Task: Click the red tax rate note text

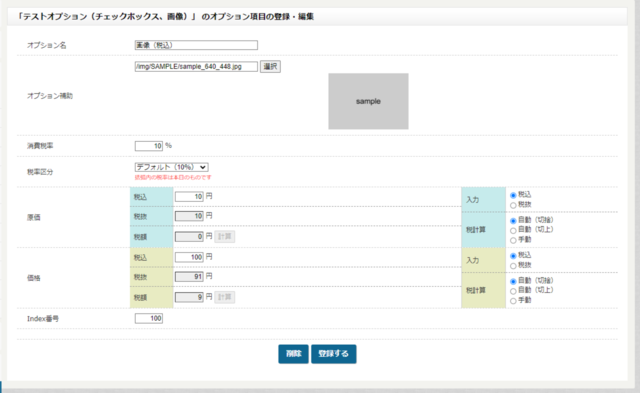Action: 173,178
